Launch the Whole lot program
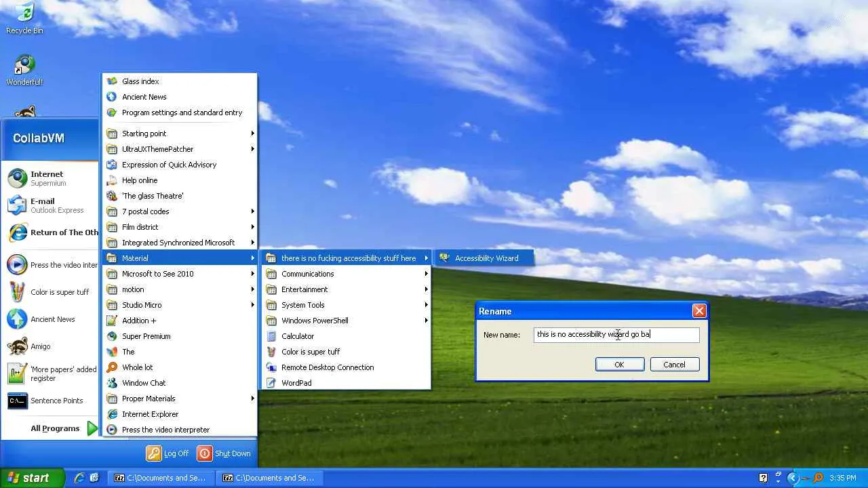Image resolution: width=868 pixels, height=488 pixels. tap(180, 367)
